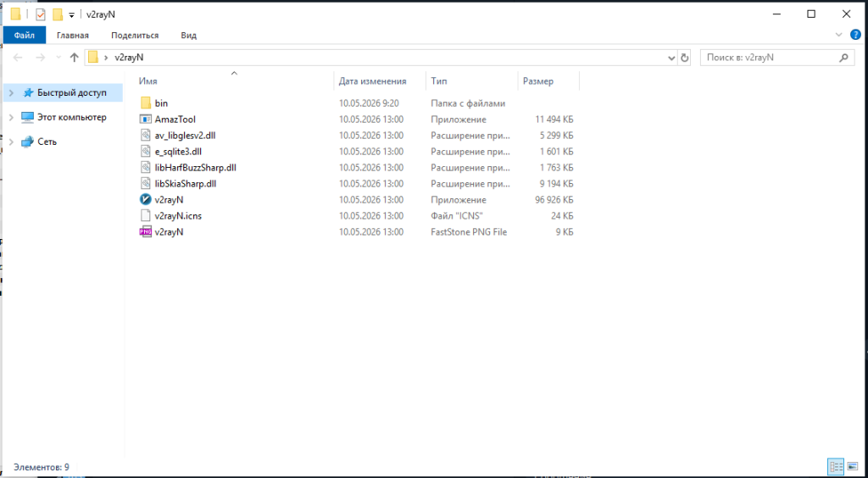Viewport: 868px width, 478px height.
Task: Open Explorer help question mark icon
Action: 855,35
